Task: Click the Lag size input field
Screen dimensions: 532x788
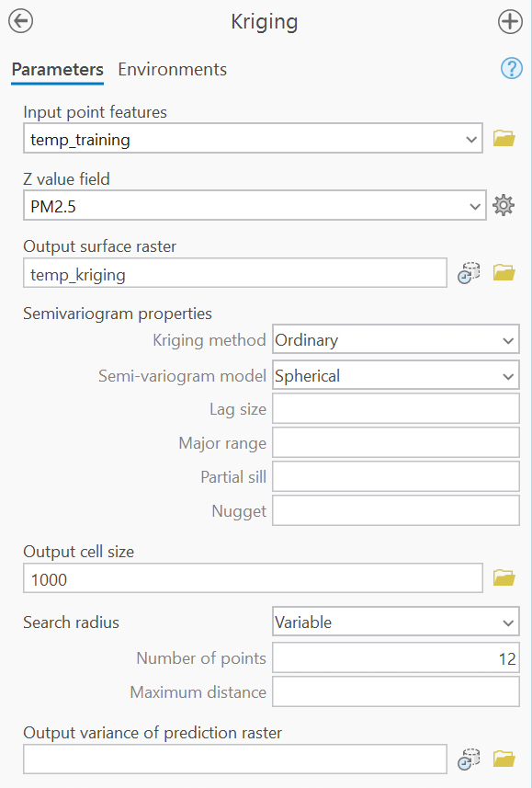Action: (396, 408)
